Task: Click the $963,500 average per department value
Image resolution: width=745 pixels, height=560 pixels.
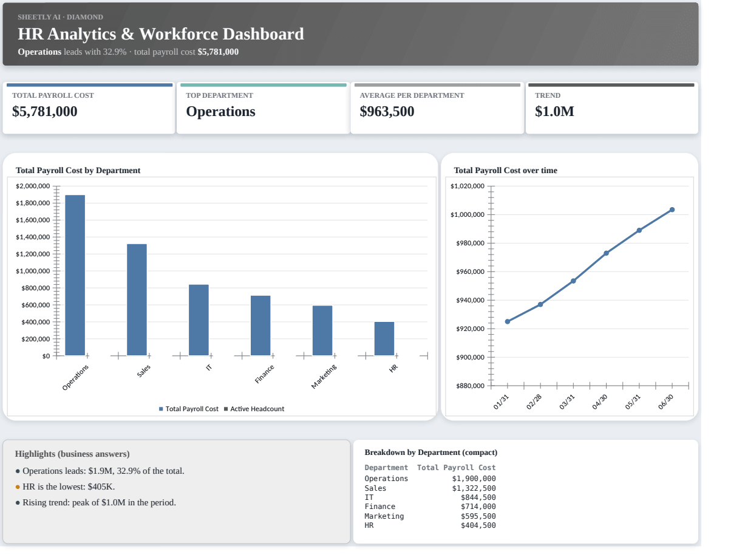Action: [387, 112]
